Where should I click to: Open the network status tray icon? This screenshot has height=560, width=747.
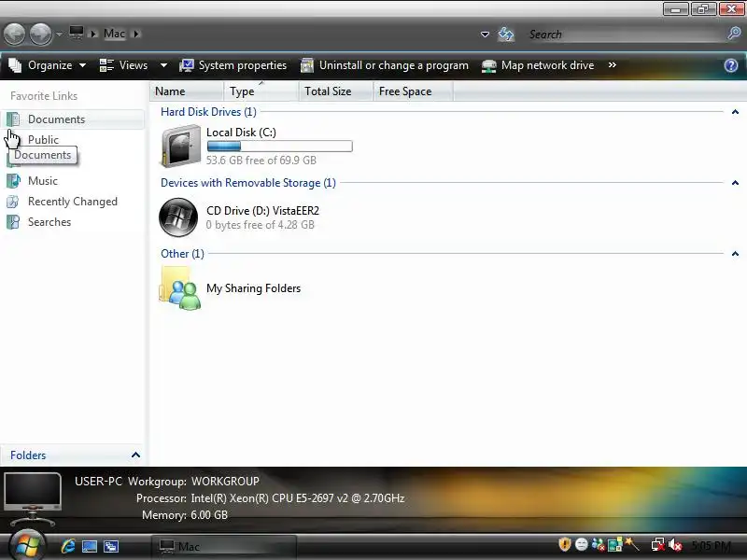click(658, 544)
